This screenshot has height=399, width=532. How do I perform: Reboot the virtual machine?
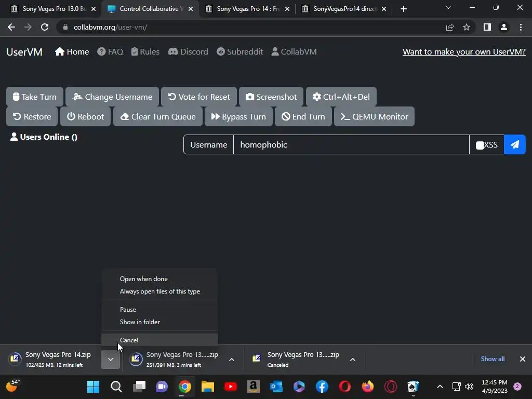(x=86, y=116)
